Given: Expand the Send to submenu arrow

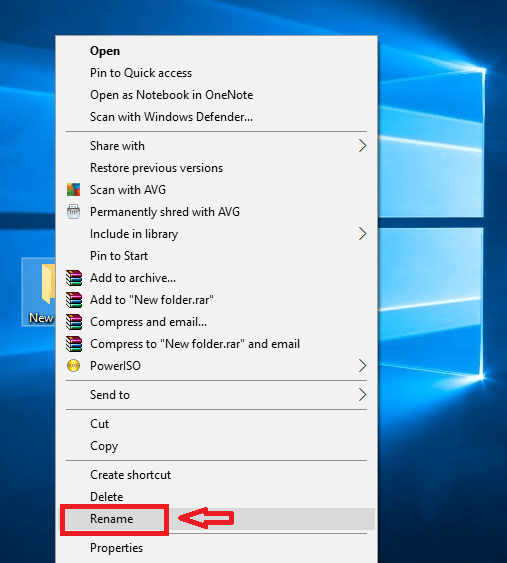Looking at the screenshot, I should [362, 395].
